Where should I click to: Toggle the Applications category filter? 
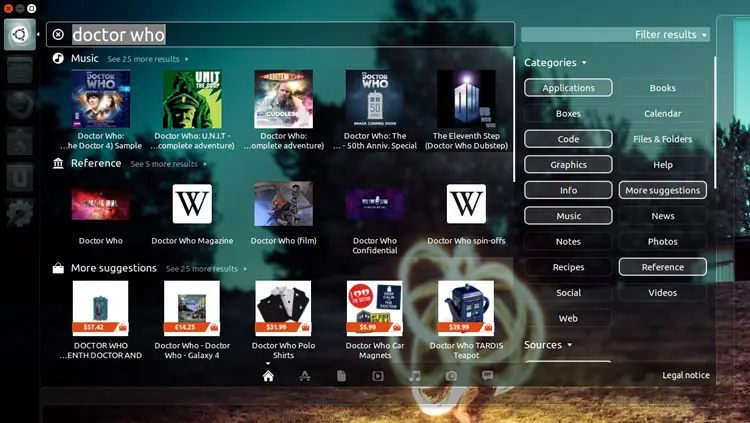coord(568,88)
